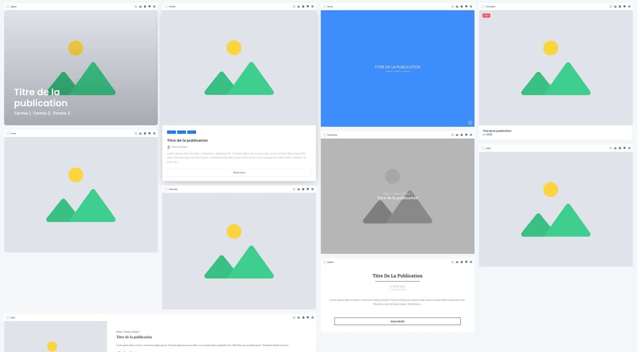This screenshot has height=352, width=644.
Task: Click the $99 price link on Carnelian
Action: [490, 135]
